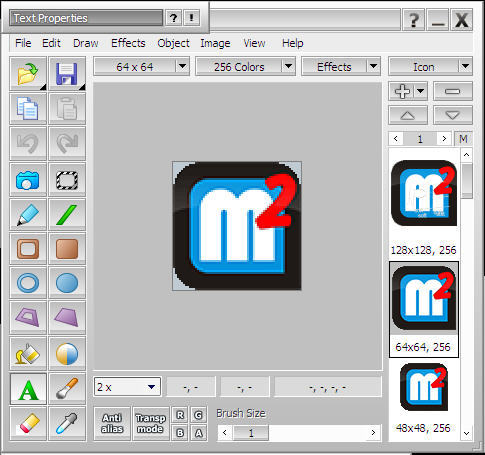Click the image list scrollbar down arrow

pyautogui.click(x=466, y=433)
